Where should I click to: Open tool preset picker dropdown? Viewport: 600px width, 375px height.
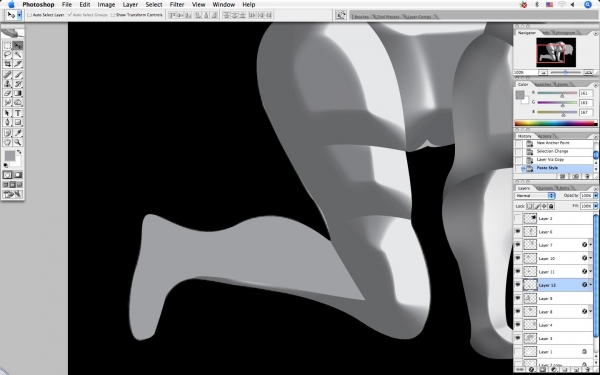point(20,15)
